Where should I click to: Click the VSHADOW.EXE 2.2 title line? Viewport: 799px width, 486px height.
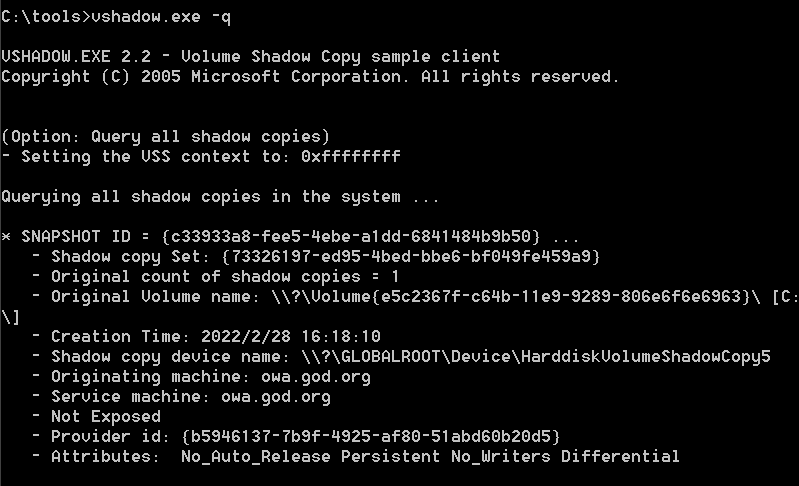(x=251, y=56)
